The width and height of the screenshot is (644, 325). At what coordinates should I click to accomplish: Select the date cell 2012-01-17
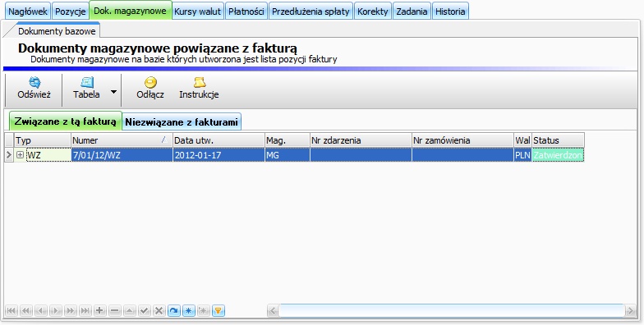point(218,155)
